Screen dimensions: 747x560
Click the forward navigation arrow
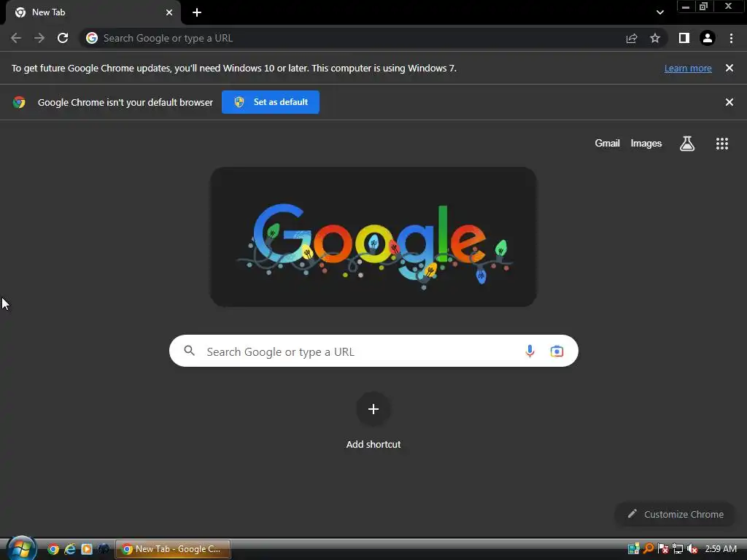click(39, 38)
